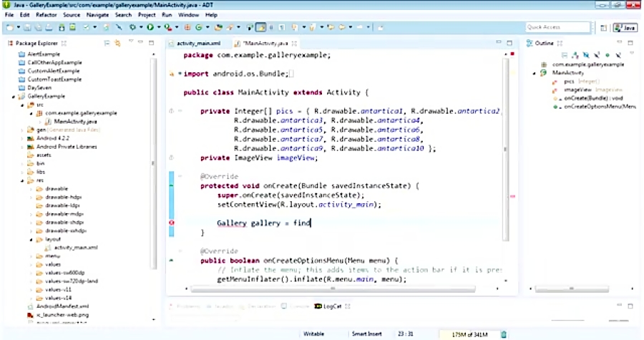Open the Project menu
The width and height of the screenshot is (644, 340).
(x=147, y=15)
